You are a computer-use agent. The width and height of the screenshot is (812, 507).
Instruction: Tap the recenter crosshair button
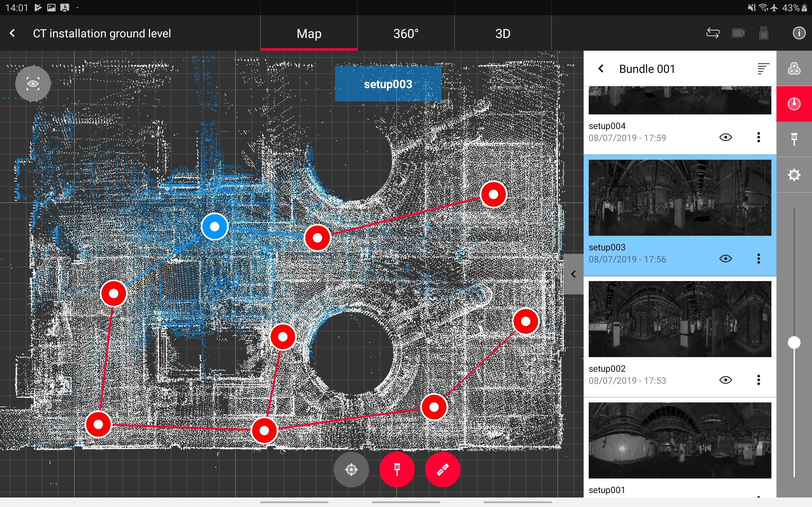click(x=351, y=469)
